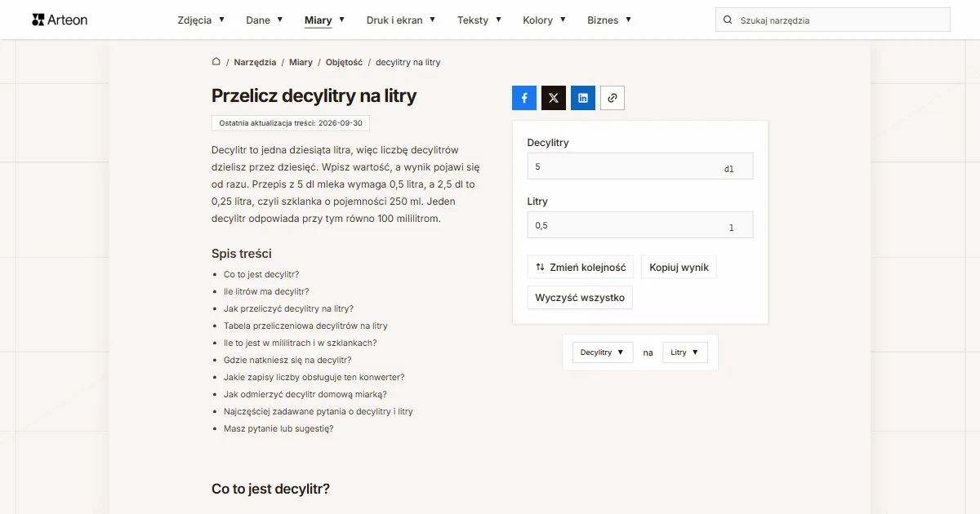The width and height of the screenshot is (980, 514).
Task: Open the Miary menu
Action: pyautogui.click(x=324, y=20)
